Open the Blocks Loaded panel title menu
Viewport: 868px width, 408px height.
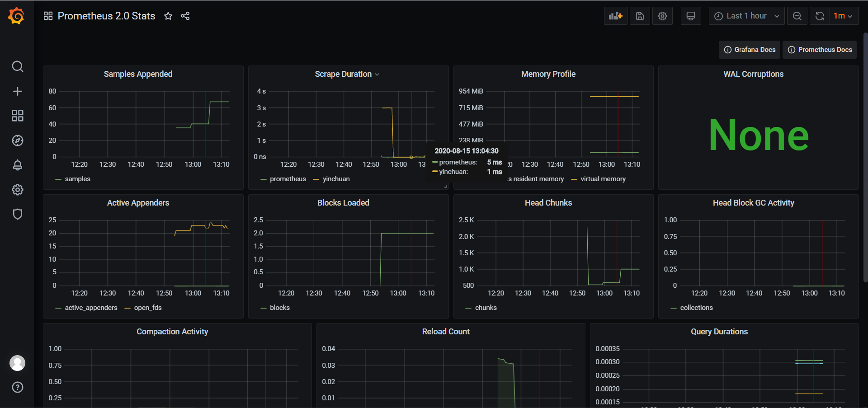click(x=343, y=203)
